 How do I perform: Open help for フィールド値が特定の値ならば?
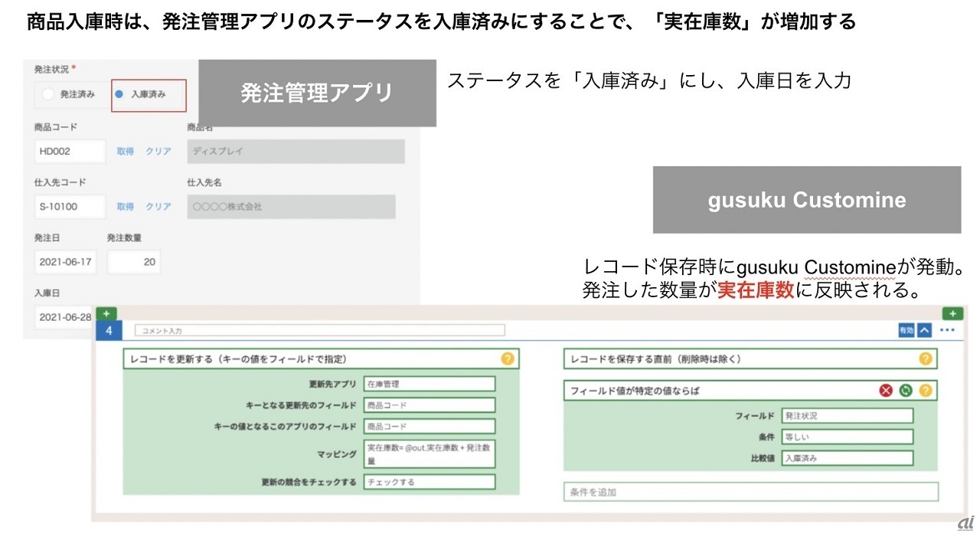[x=925, y=391]
